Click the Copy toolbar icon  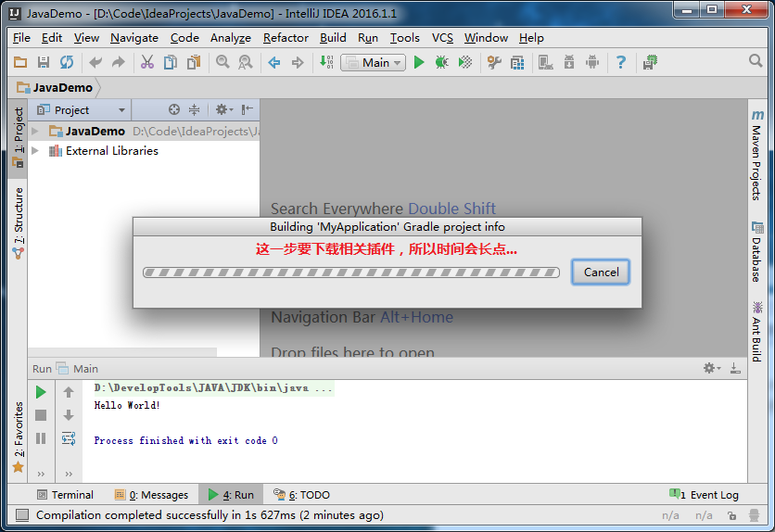tap(171, 62)
